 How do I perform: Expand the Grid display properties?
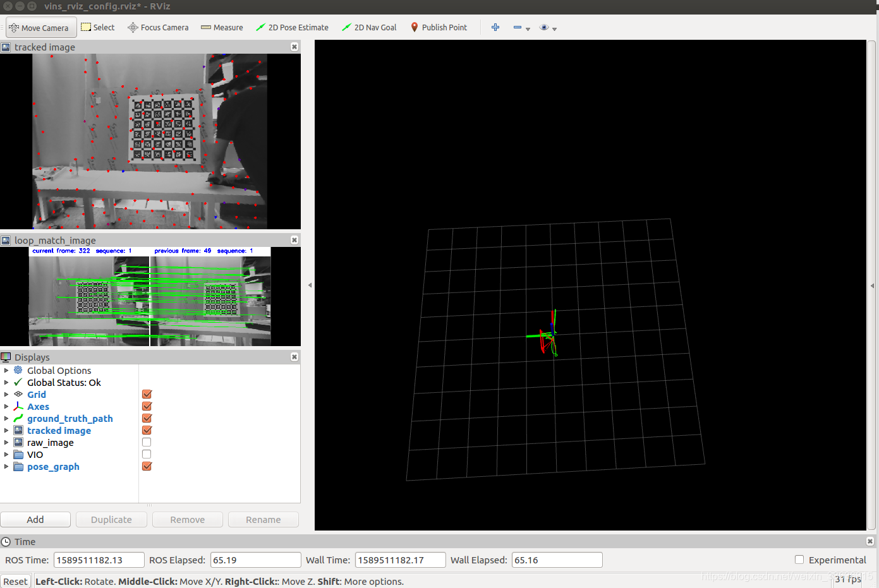click(x=6, y=395)
